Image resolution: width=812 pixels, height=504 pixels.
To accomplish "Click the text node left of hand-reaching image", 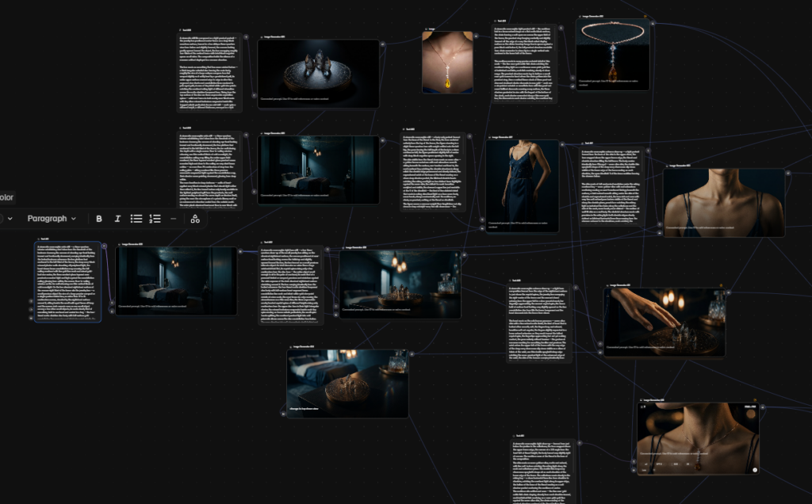I will (x=539, y=323).
